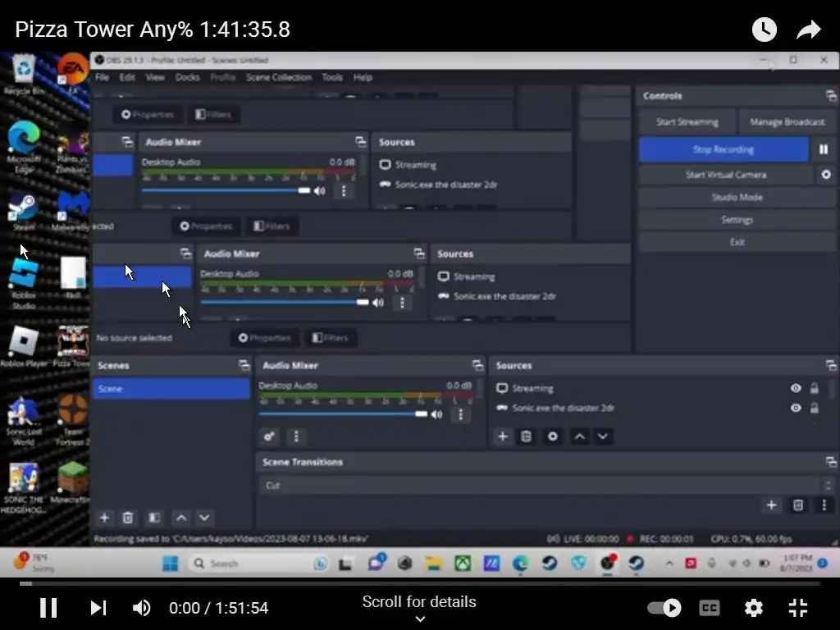Open OBS Settings from Controls
This screenshot has width=840, height=630.
[x=737, y=220]
